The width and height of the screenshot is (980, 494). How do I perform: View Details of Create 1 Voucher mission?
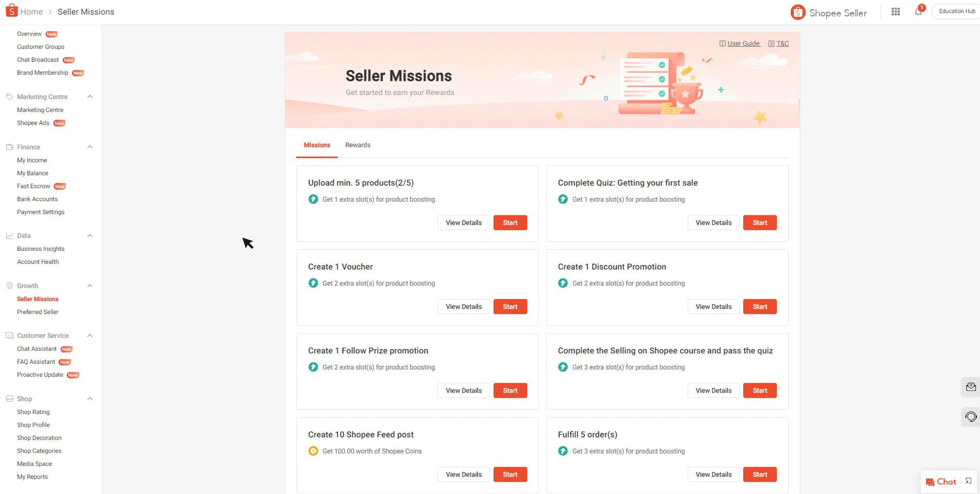click(x=464, y=307)
